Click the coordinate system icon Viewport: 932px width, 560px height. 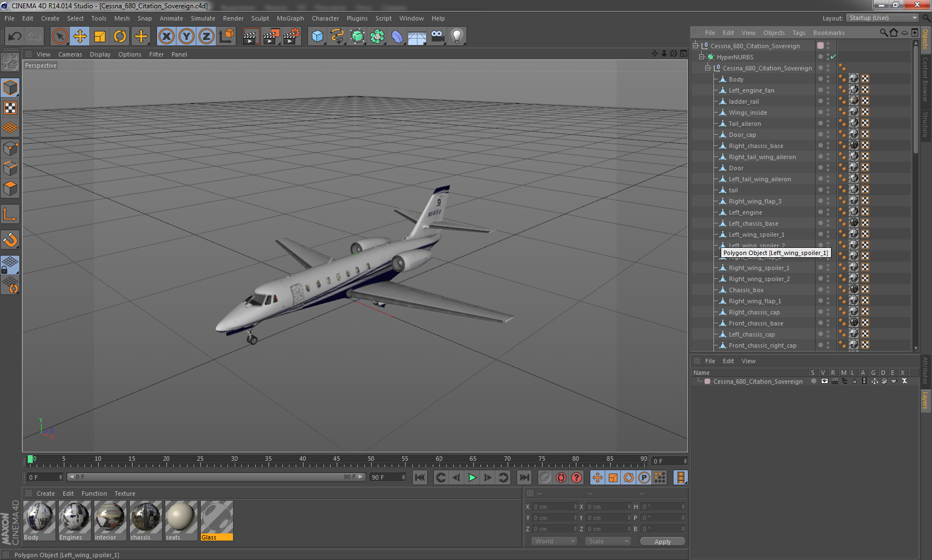point(226,37)
